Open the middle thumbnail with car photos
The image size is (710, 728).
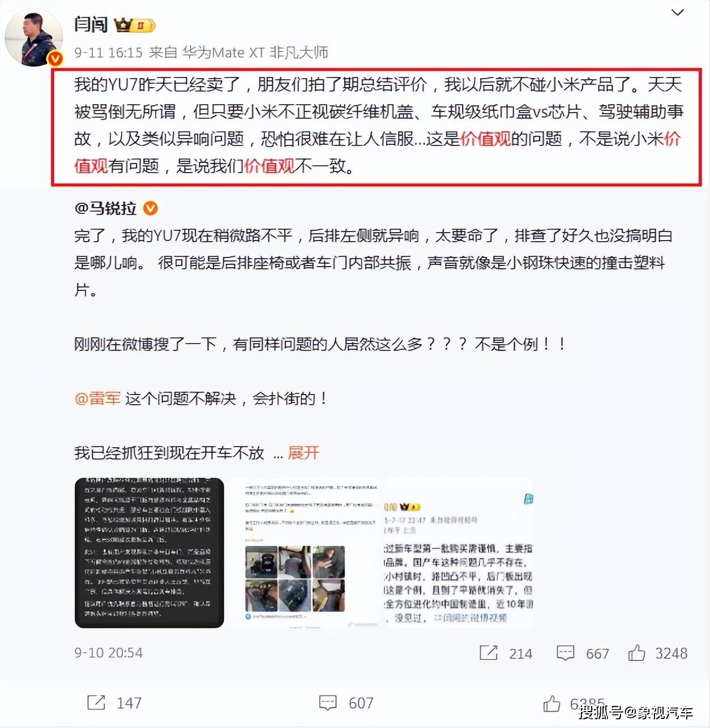303,553
